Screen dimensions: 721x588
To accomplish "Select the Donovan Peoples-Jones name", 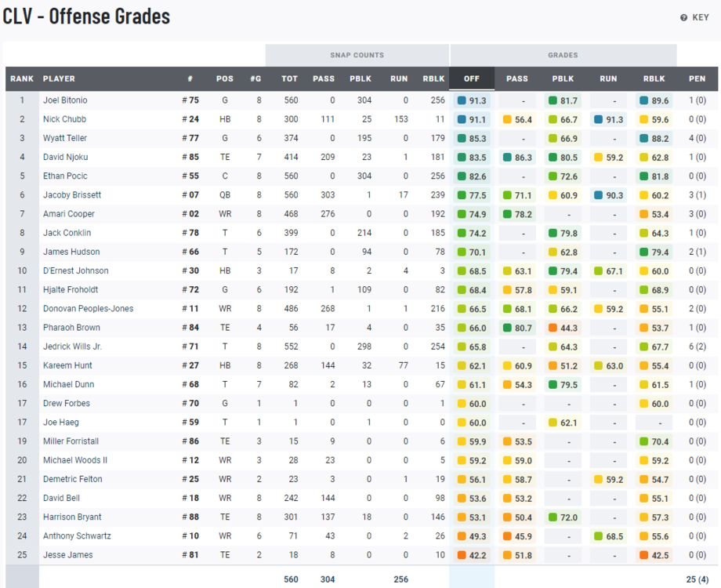I will pos(89,308).
